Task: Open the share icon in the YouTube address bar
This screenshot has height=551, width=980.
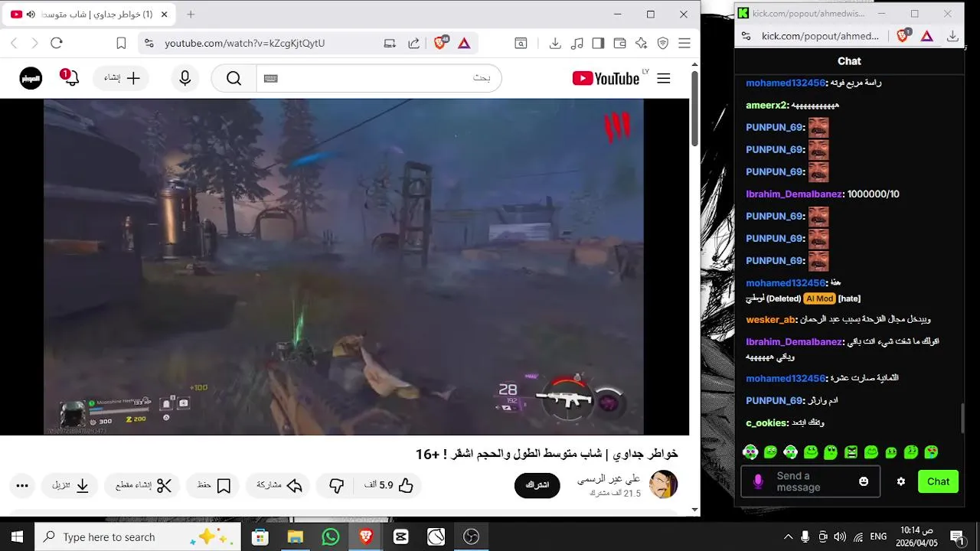Action: [x=414, y=44]
